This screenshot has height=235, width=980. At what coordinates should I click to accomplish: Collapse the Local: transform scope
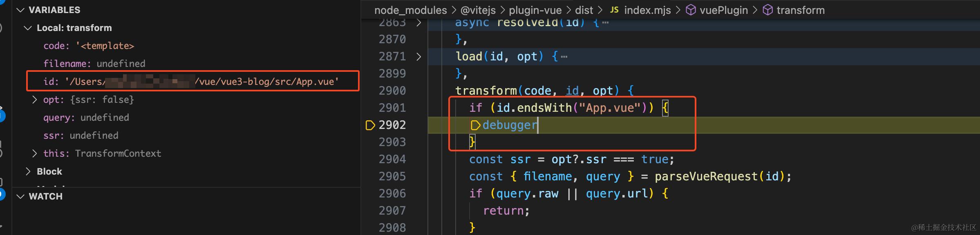pyautogui.click(x=28, y=28)
